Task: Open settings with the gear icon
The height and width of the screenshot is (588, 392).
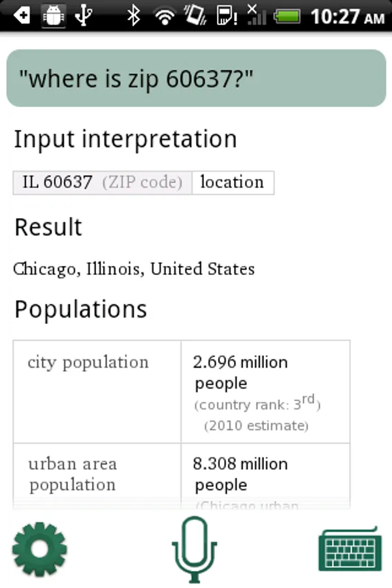Action: pyautogui.click(x=40, y=547)
